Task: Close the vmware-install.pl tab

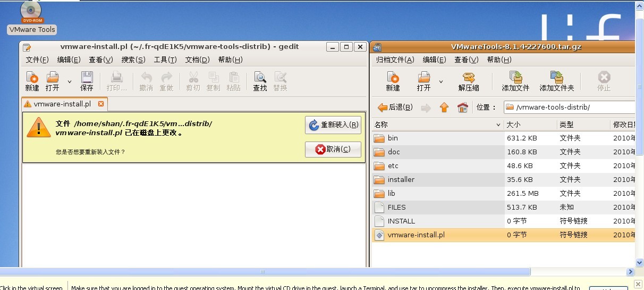Action: pos(101,104)
